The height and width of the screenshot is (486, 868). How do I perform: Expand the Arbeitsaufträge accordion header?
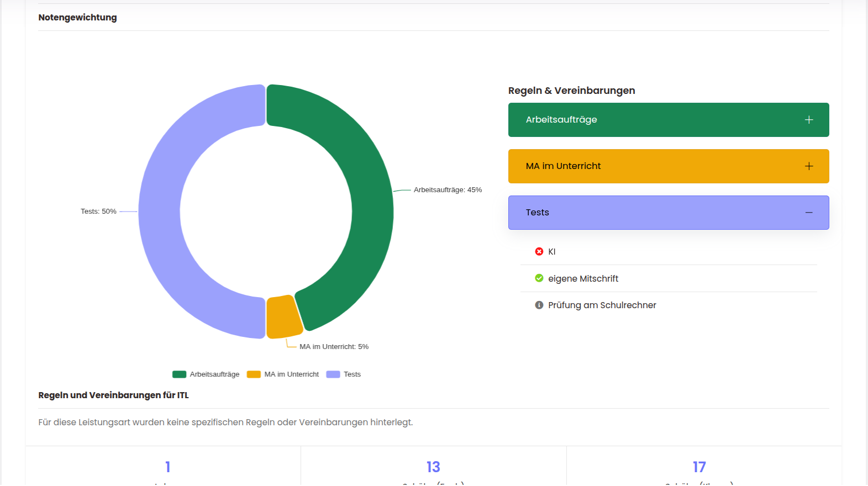(561, 120)
